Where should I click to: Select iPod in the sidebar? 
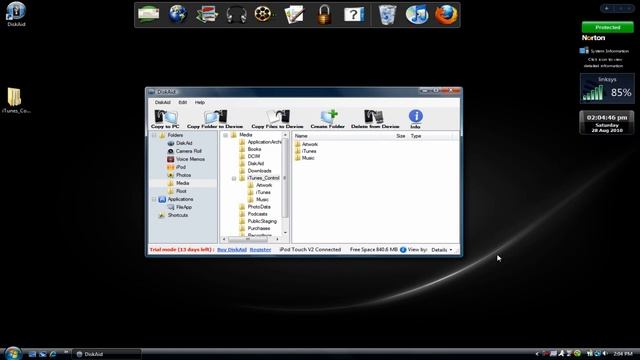[x=177, y=167]
